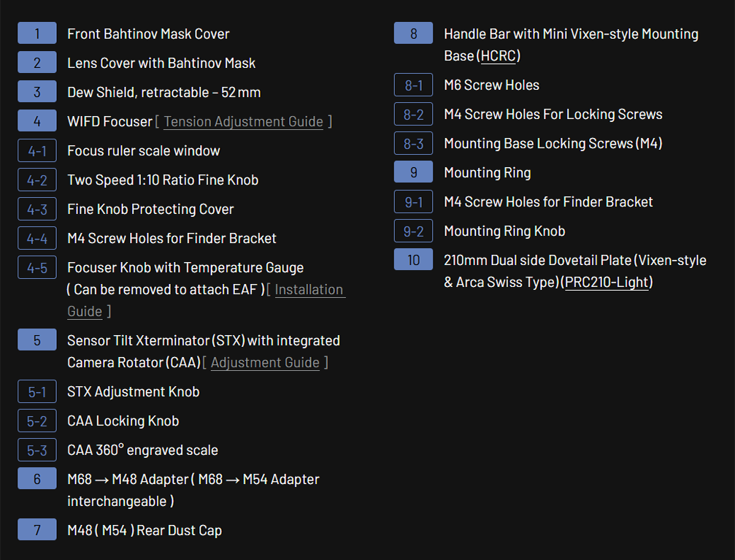The height and width of the screenshot is (560, 735).
Task: Click the Mounting Ring label
Action: pyautogui.click(x=487, y=172)
